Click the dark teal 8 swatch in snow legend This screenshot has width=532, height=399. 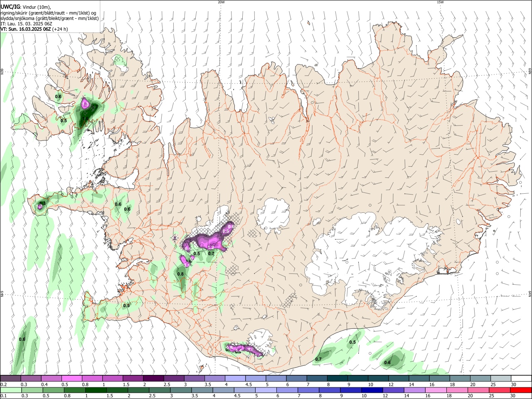(337, 379)
